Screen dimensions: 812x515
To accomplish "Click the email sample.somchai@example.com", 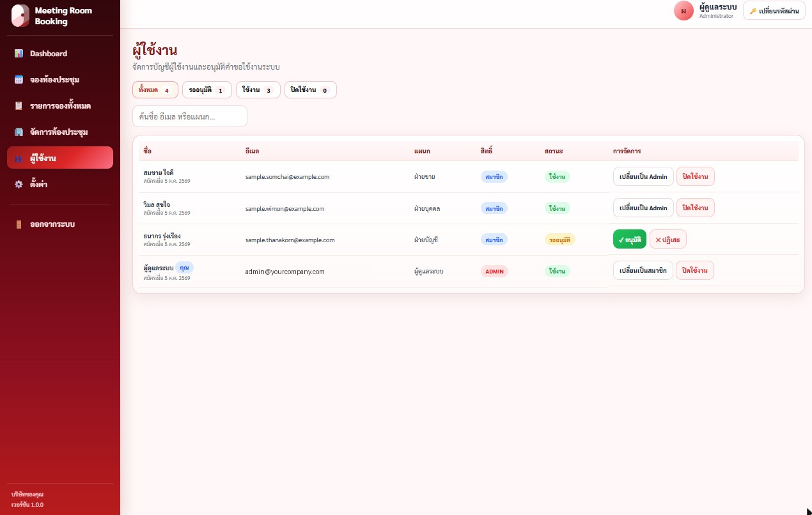I will (x=287, y=177).
